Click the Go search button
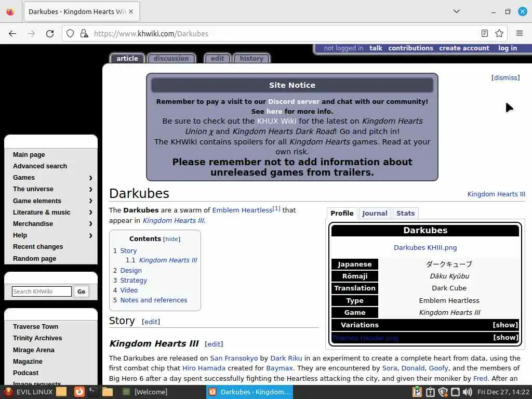The width and height of the screenshot is (532, 399). tap(82, 291)
